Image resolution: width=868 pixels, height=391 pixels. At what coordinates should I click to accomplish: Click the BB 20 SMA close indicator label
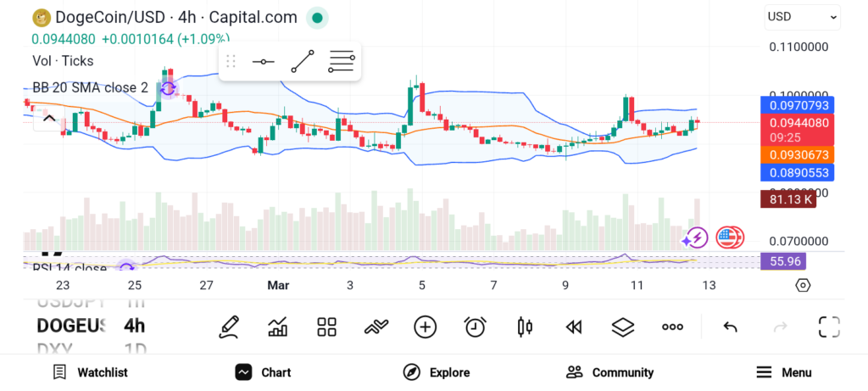(x=90, y=87)
